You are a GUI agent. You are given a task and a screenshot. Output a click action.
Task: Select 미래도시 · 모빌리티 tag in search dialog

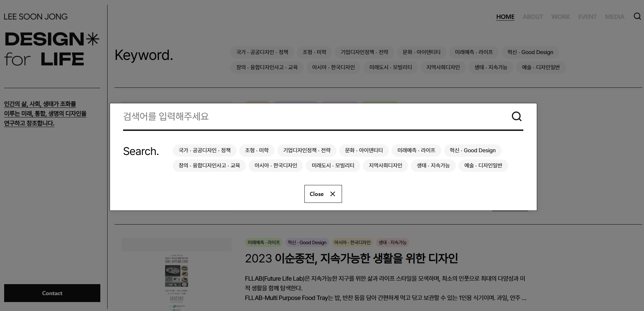click(333, 166)
